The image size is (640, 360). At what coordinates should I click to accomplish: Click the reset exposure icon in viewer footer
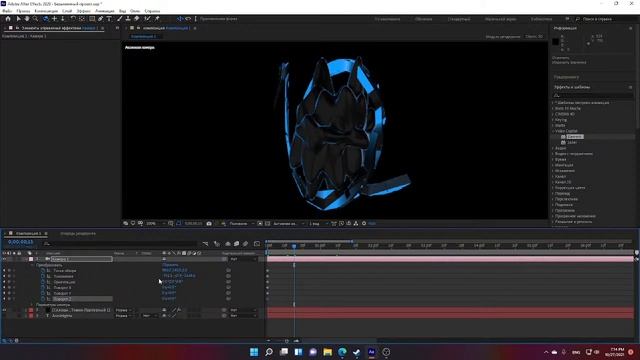[364, 224]
